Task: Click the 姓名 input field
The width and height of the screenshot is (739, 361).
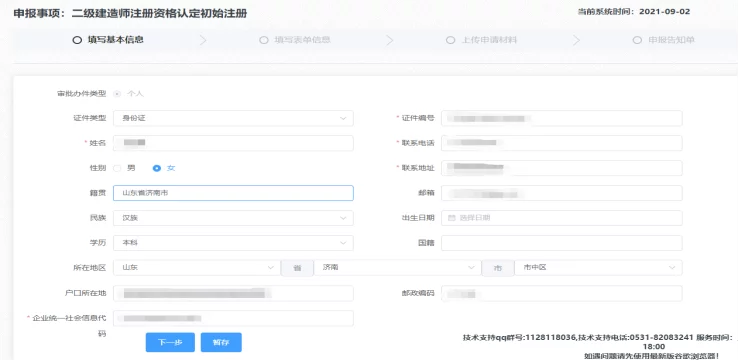Action: [x=233, y=143]
